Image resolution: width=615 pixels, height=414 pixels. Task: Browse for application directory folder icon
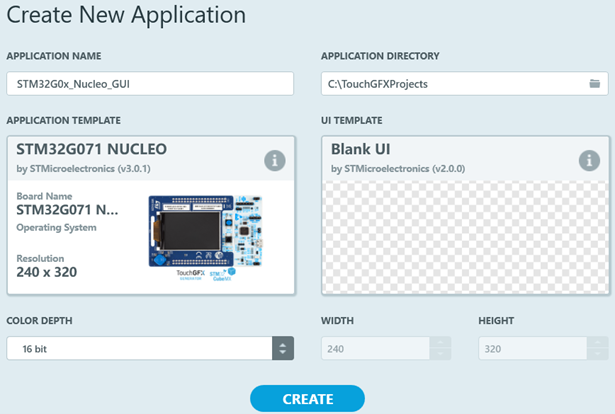(595, 84)
